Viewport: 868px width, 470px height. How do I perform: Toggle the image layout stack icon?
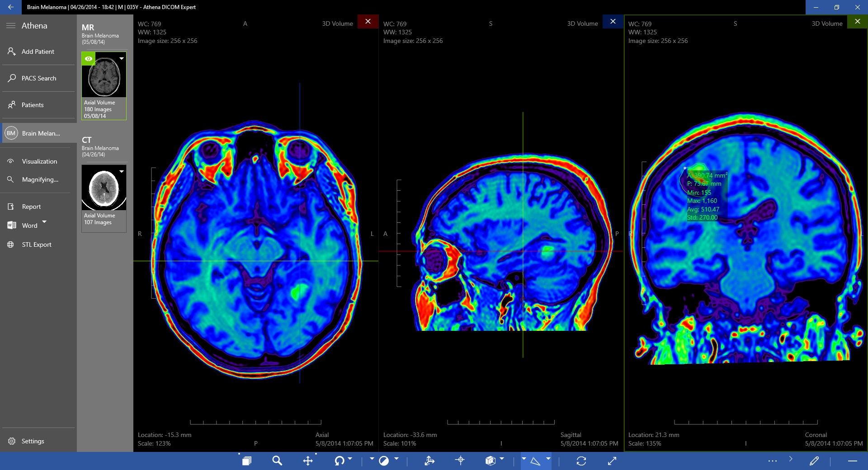coord(246,461)
